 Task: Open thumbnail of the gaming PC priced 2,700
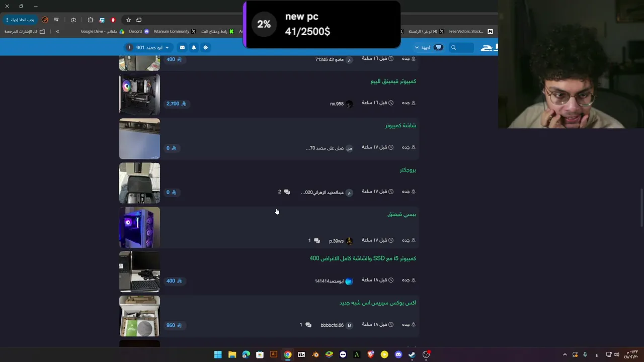(x=139, y=95)
